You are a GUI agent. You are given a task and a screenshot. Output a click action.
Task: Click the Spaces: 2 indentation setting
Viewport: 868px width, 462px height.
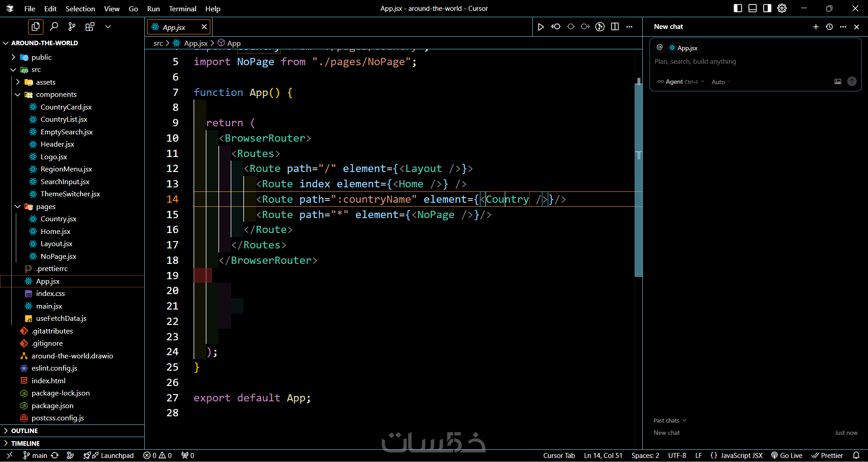pyautogui.click(x=645, y=455)
